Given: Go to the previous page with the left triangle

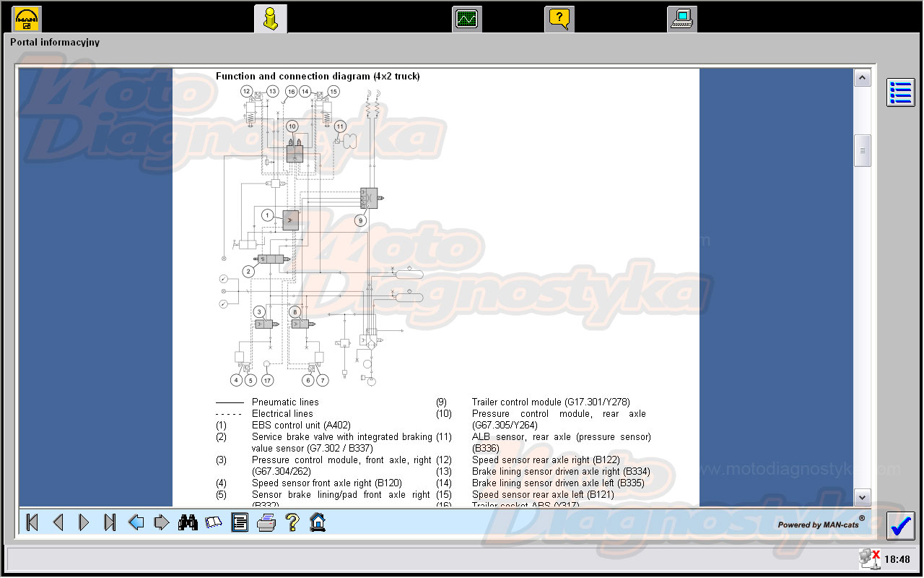Looking at the screenshot, I should click(58, 522).
